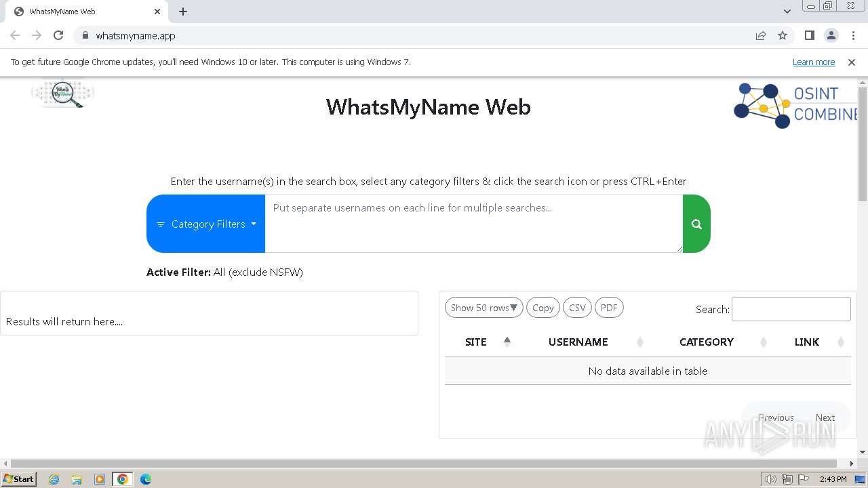Export results as CSV
Screen dimensions: 868x488
(577, 308)
